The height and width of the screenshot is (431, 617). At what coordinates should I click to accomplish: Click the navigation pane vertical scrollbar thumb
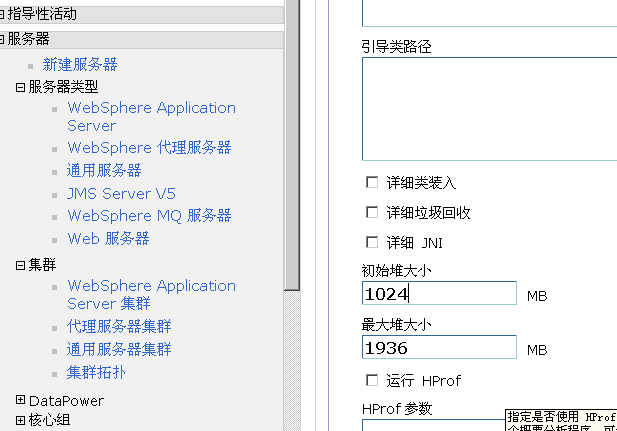(x=292, y=145)
